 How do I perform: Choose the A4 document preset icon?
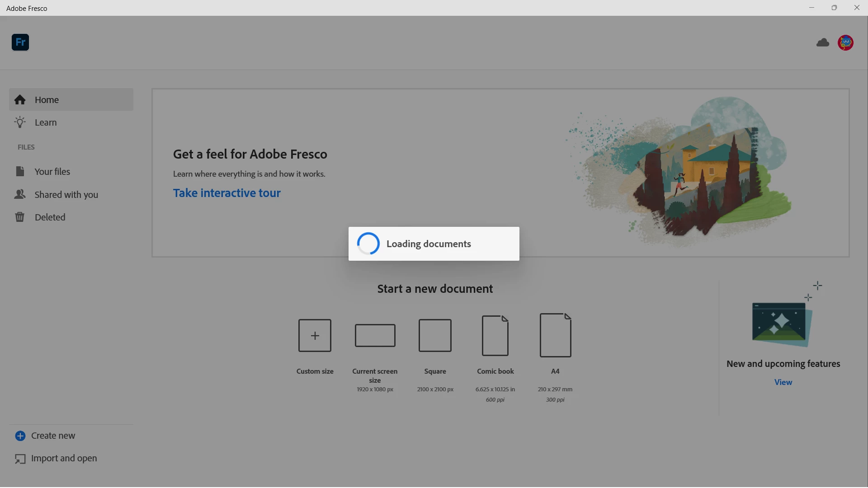coord(555,335)
